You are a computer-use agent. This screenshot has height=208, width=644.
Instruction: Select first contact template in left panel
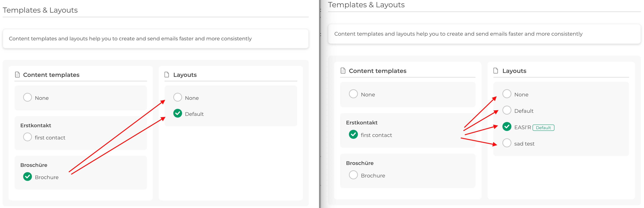[27, 137]
